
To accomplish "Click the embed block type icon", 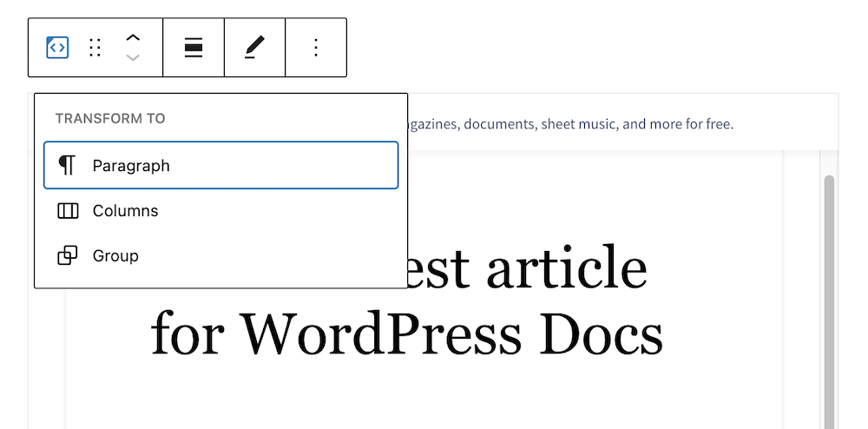I will tap(57, 48).
